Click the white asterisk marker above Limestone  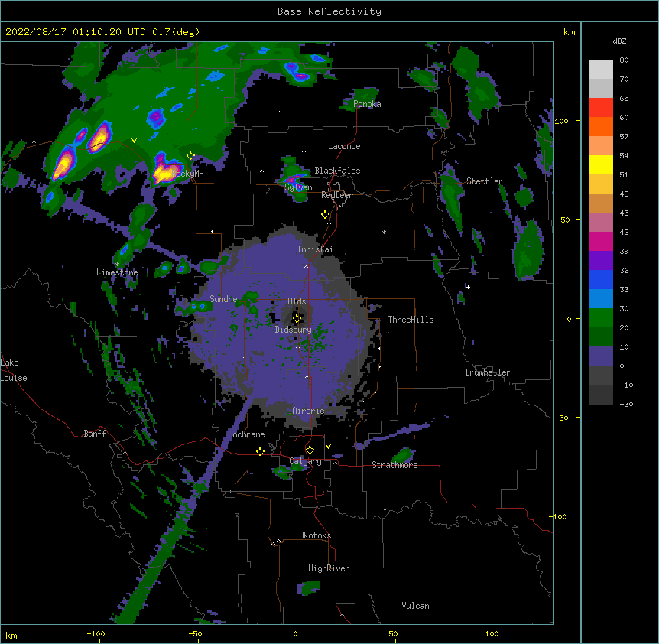[118, 265]
